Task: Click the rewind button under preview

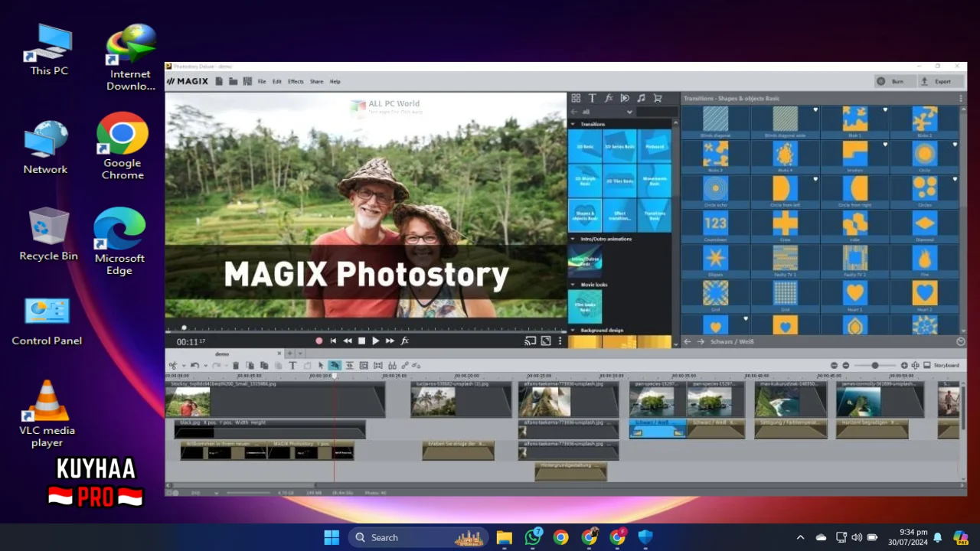Action: point(348,341)
